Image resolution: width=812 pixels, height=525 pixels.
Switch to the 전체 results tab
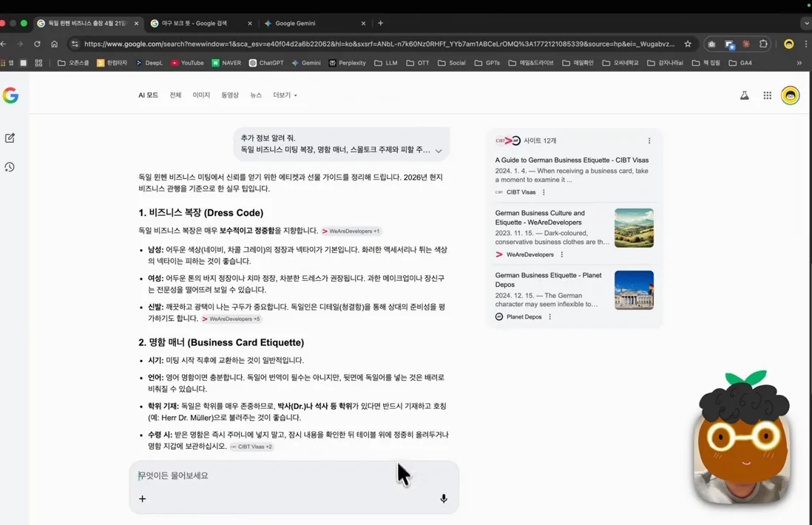click(x=175, y=95)
